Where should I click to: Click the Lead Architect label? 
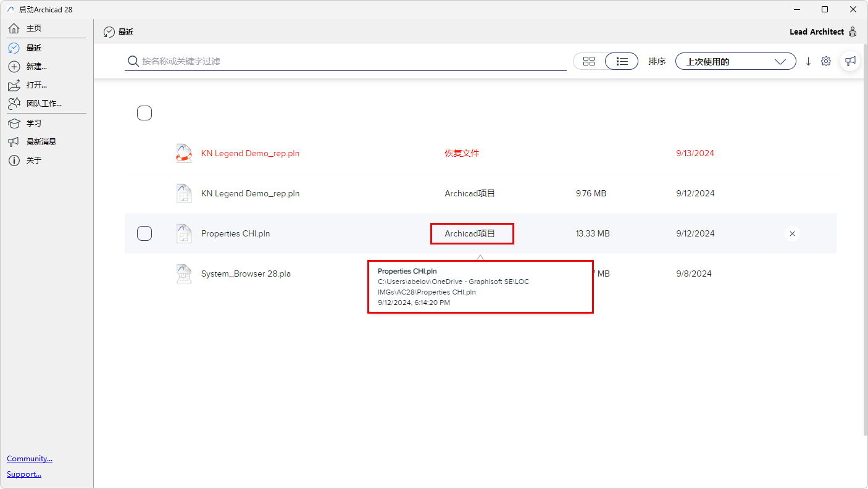pyautogui.click(x=817, y=31)
